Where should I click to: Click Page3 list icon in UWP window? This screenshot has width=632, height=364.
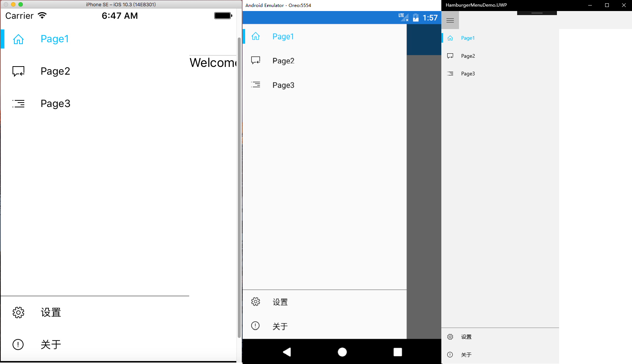pyautogui.click(x=450, y=74)
